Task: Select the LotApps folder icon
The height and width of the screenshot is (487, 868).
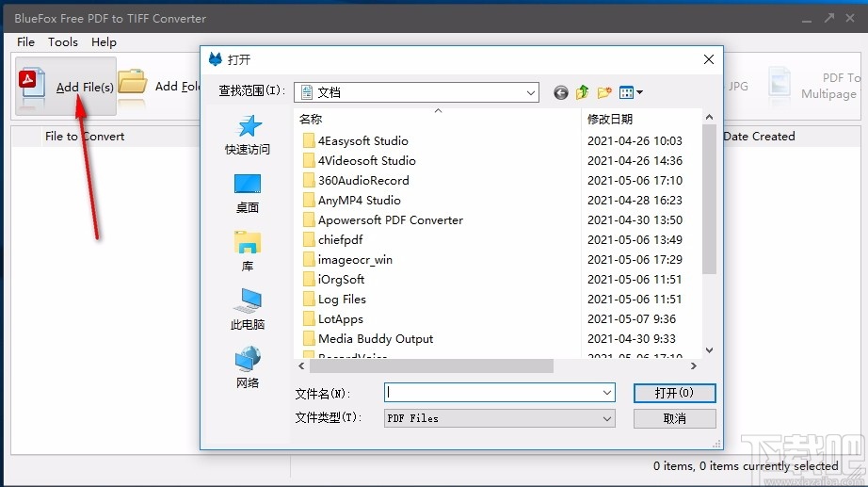Action: 309,319
